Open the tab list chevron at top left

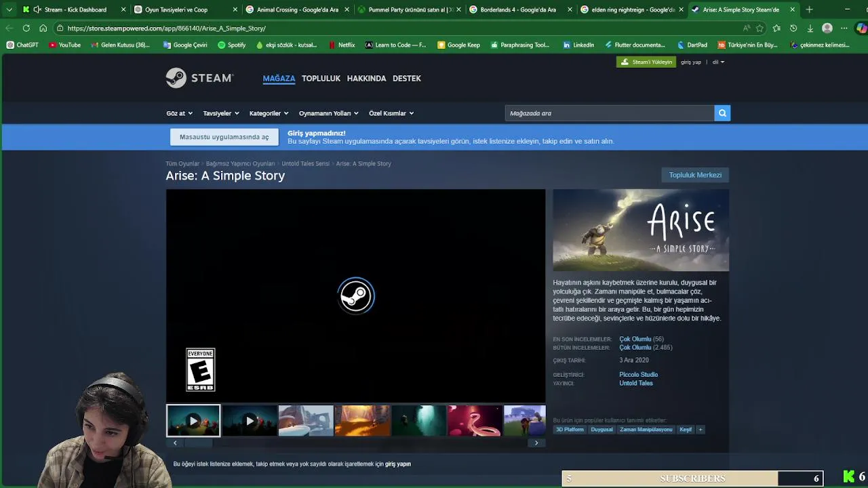point(9,9)
